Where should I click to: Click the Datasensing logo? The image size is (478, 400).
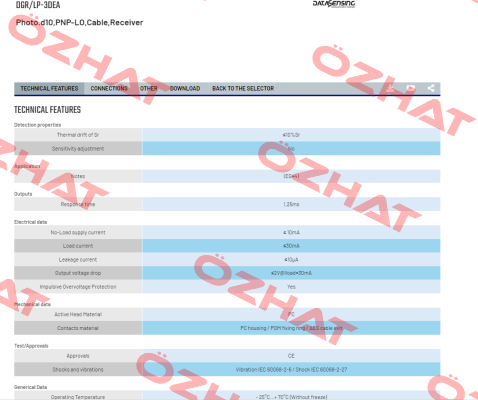point(334,4)
